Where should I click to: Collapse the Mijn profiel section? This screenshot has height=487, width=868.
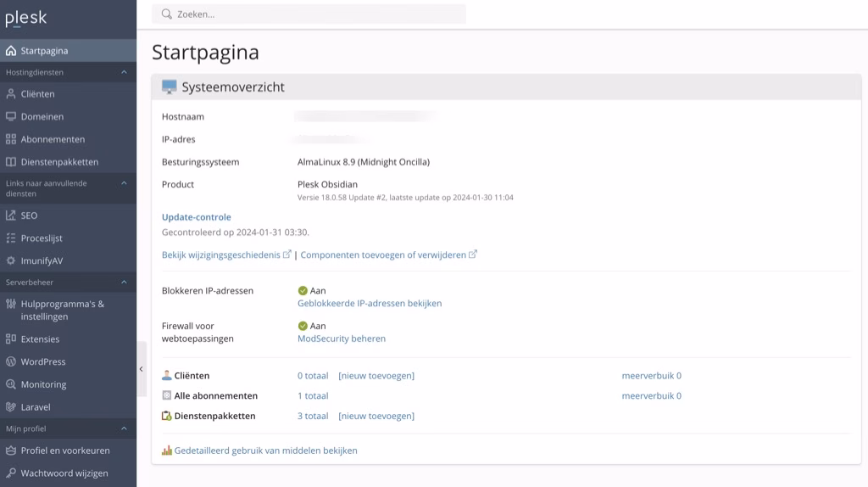click(x=124, y=428)
